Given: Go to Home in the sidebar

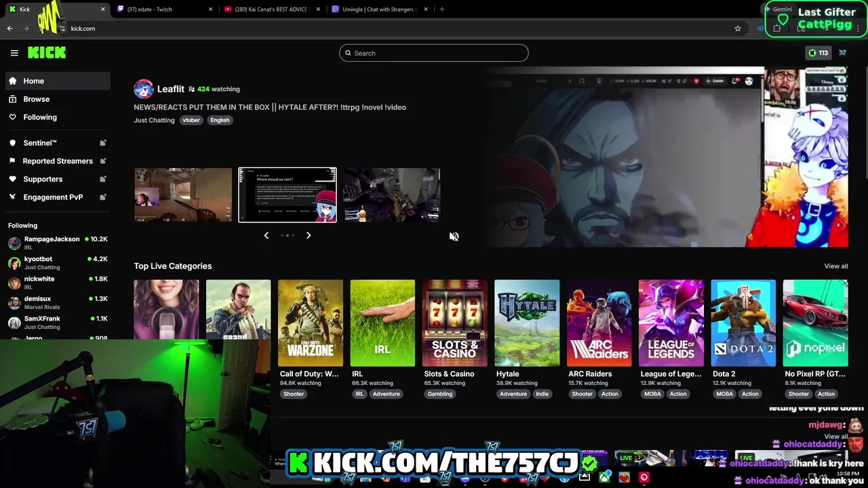Looking at the screenshot, I should click(x=58, y=81).
